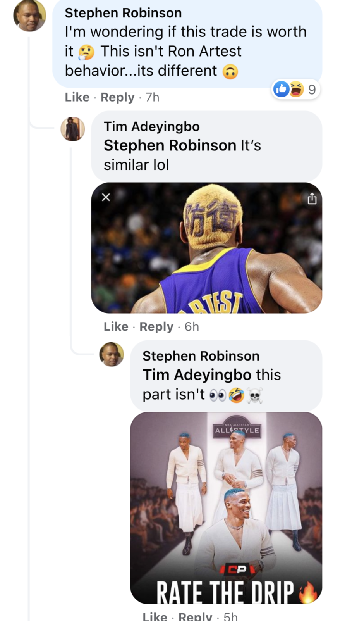This screenshot has width=364, height=621.
Task: Open Tim Adeyingbo's profile picture
Action: (73, 129)
